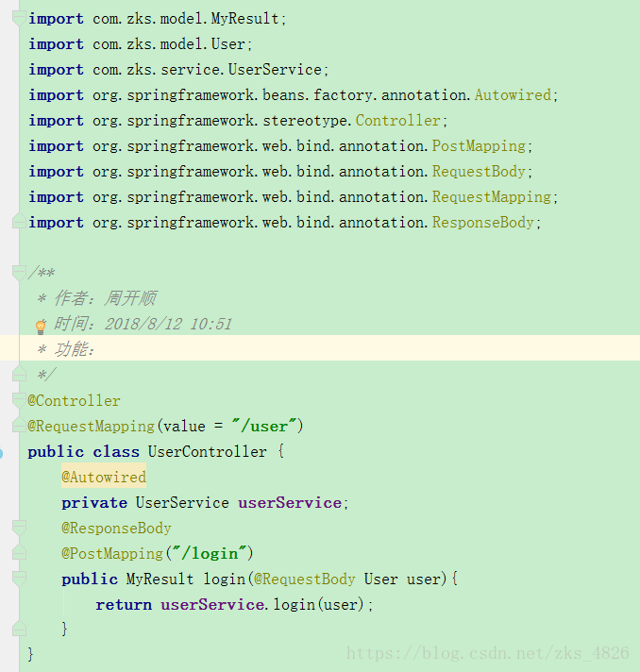Collapse the Javadoc comment at /** line
Image resolution: width=640 pixels, height=672 pixels.
pos(19,273)
